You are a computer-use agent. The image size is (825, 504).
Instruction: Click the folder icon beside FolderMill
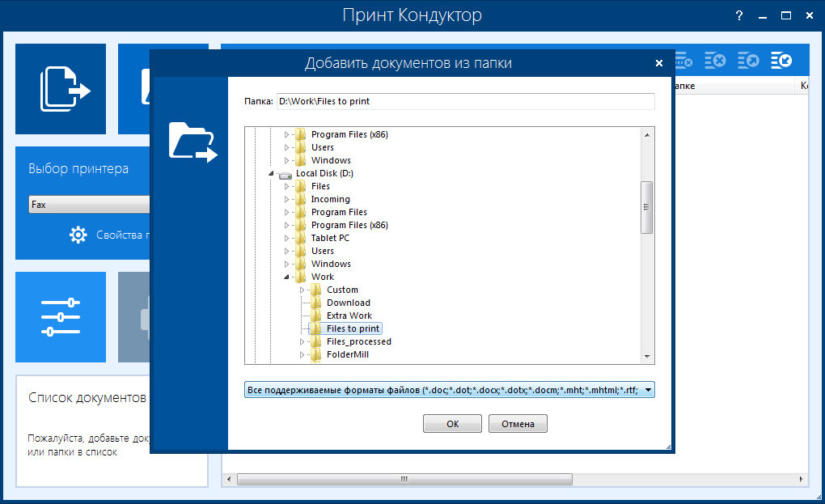pyautogui.click(x=316, y=354)
